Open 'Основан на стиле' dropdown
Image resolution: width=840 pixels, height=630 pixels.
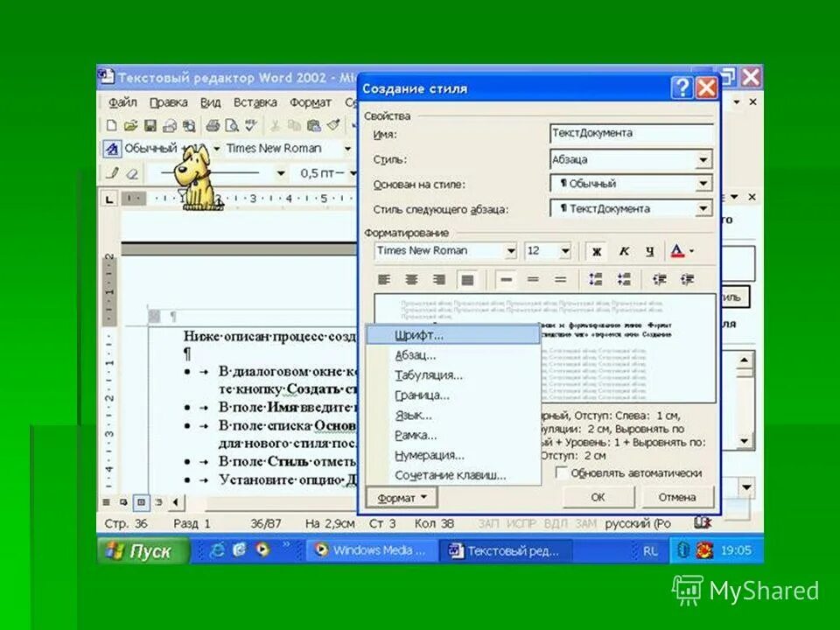coord(703,184)
